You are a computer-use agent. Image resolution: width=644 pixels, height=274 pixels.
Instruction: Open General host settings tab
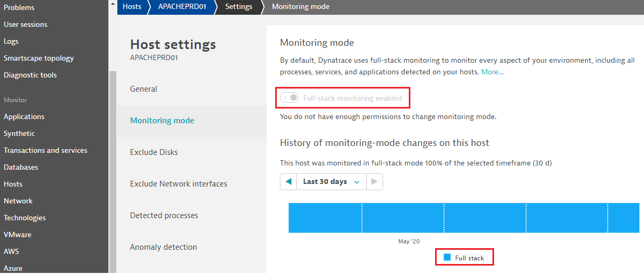click(x=144, y=89)
